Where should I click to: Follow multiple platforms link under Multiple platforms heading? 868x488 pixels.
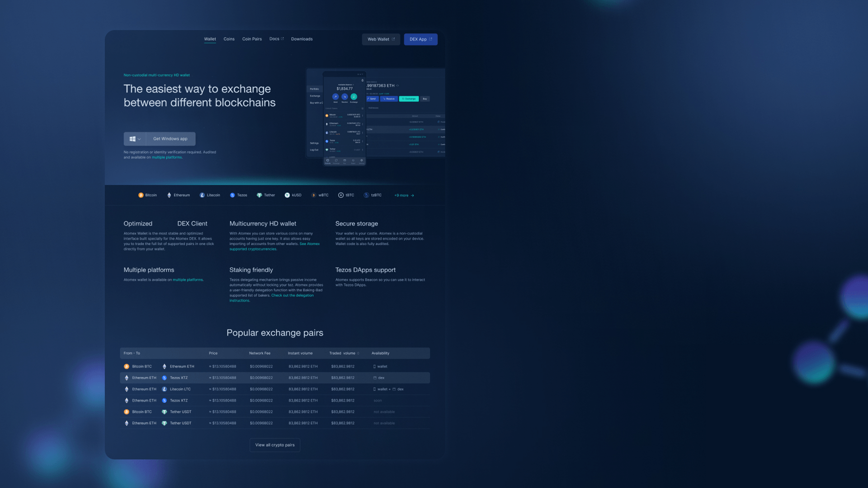point(188,280)
